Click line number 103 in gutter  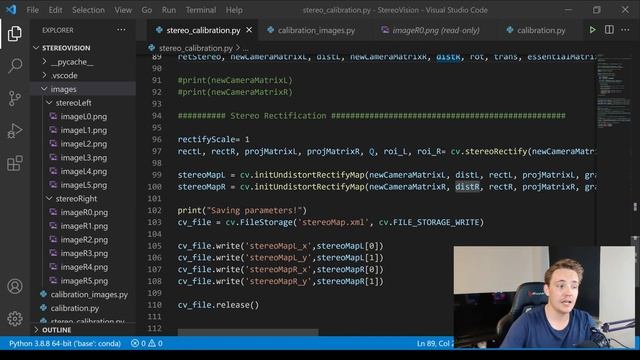pos(154,222)
